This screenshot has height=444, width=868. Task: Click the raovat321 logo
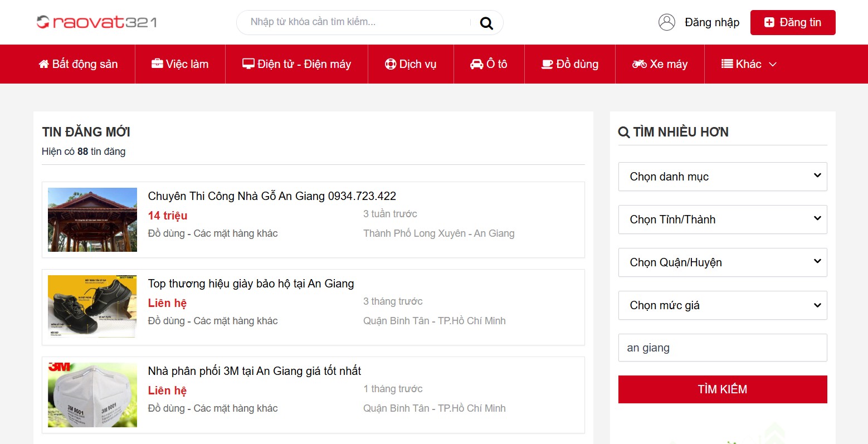[x=96, y=22]
